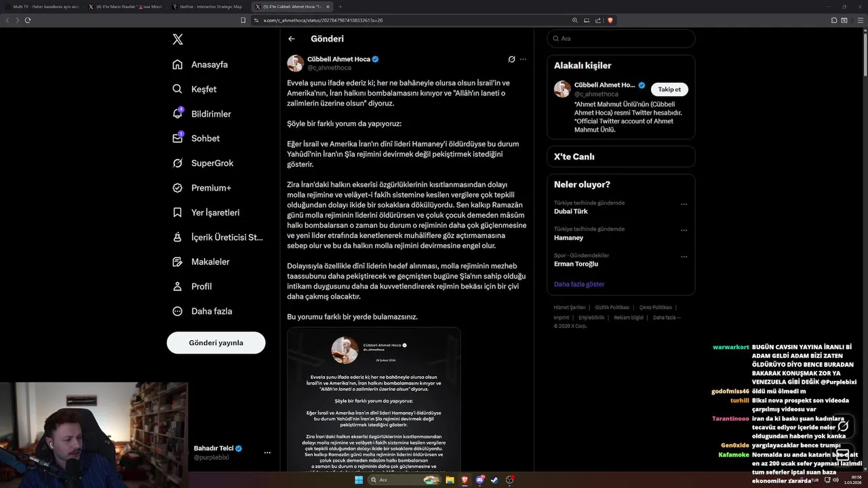Switch to Mario Nawfal X tab
The height and width of the screenshot is (488, 868).
125,7
